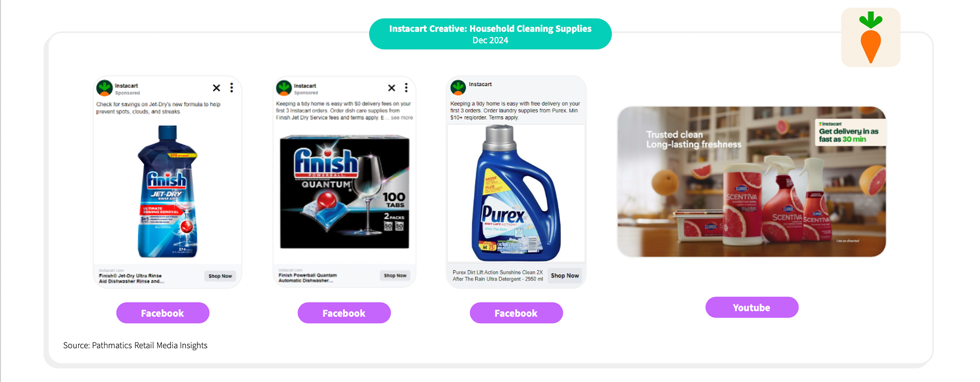Open three-dot menu on Finish Quantum ad
The height and width of the screenshot is (382, 980).
(406, 88)
